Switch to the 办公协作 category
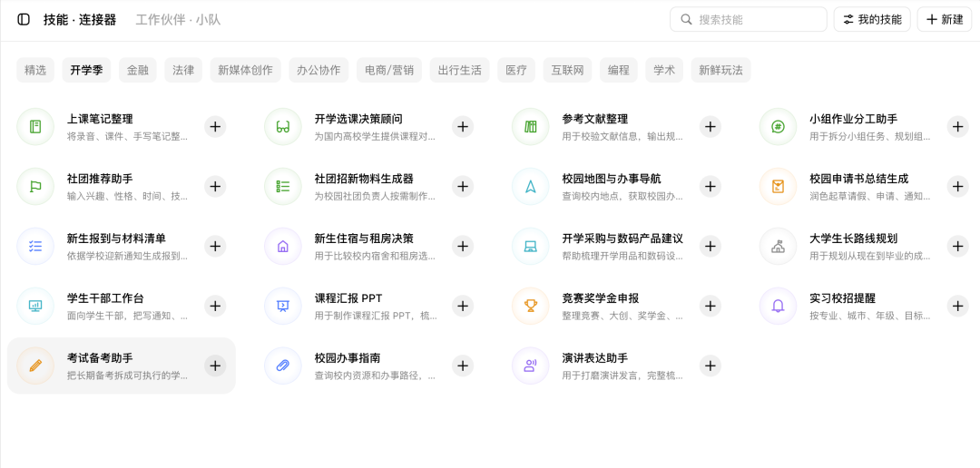Image resolution: width=980 pixels, height=468 pixels. click(318, 70)
